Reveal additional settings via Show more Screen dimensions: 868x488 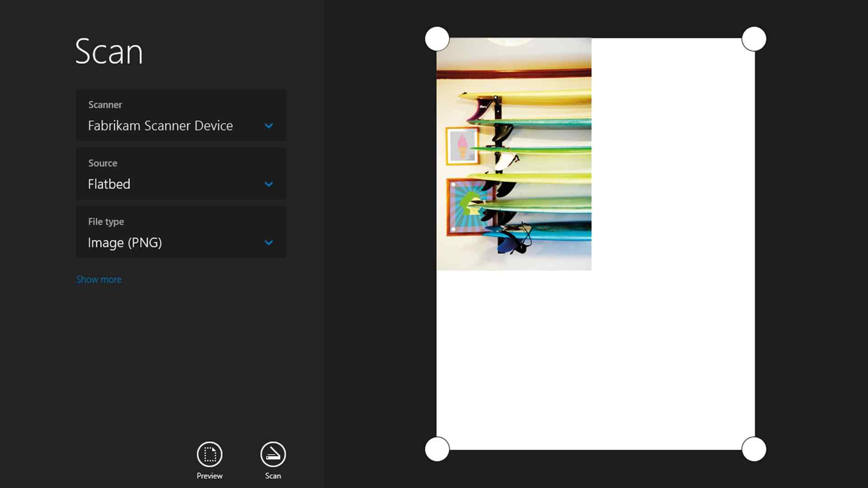pos(99,279)
